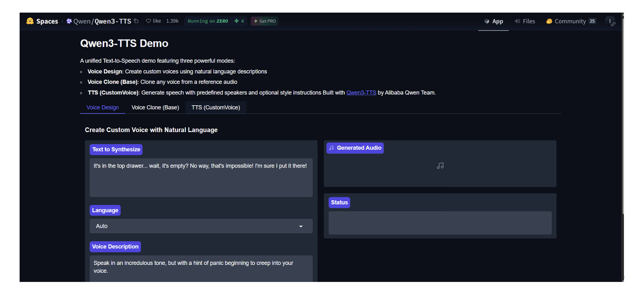Click the Status label

tap(339, 202)
